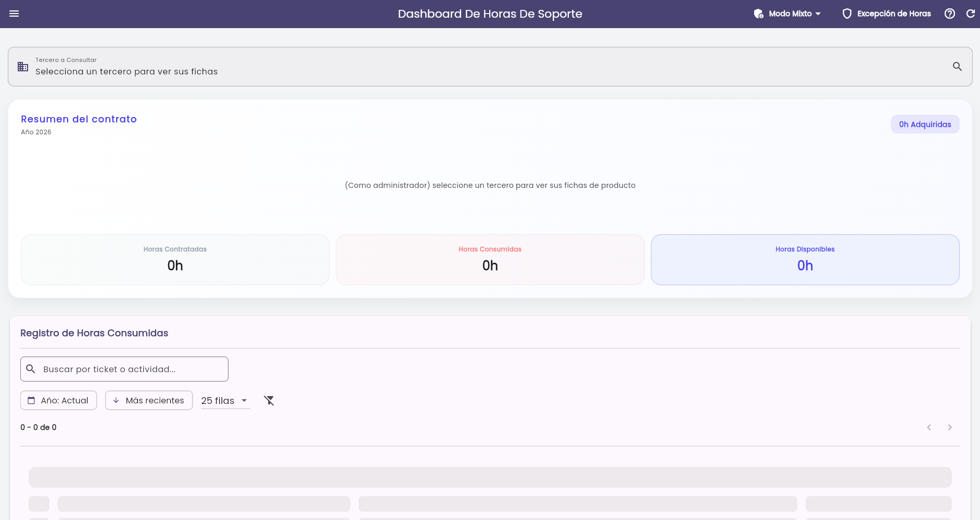
Task: Click the down-arrow icon in Más recientes
Action: [x=116, y=400]
